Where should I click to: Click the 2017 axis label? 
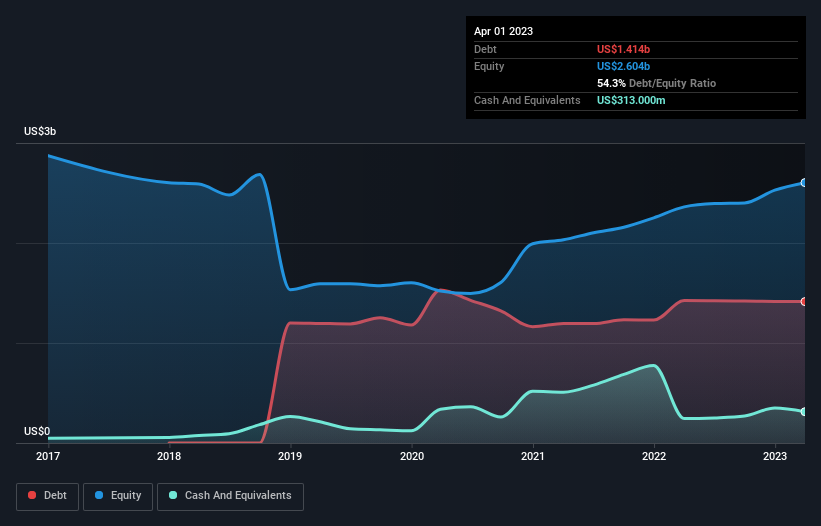pos(48,456)
